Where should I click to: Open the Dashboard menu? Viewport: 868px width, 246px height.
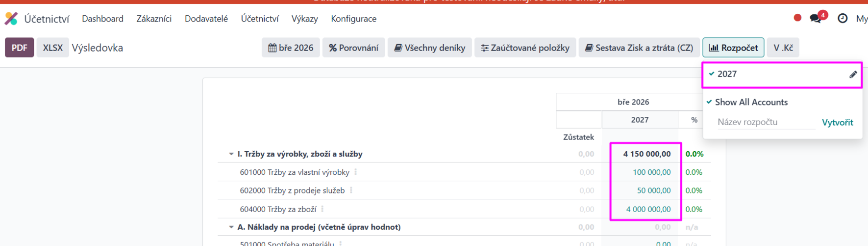(x=102, y=19)
